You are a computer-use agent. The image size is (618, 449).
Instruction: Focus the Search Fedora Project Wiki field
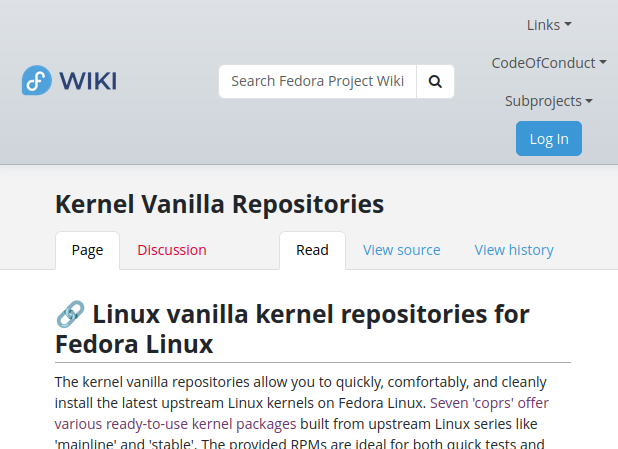point(317,82)
